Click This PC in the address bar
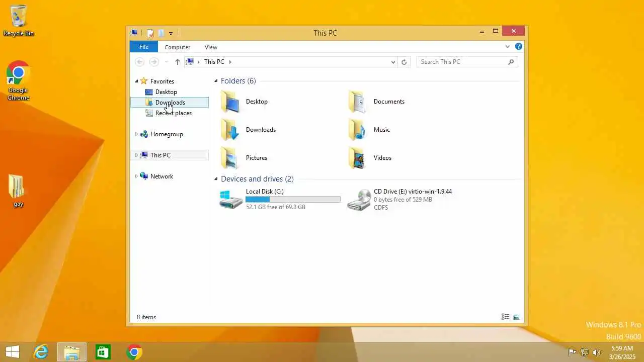Screen dimensions: 644x362 (214, 62)
